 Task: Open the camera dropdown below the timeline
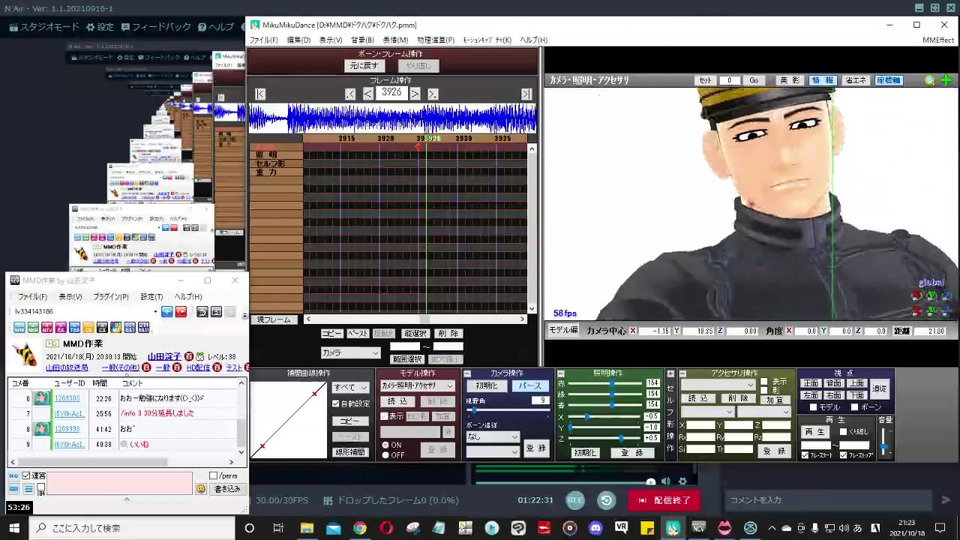(350, 353)
